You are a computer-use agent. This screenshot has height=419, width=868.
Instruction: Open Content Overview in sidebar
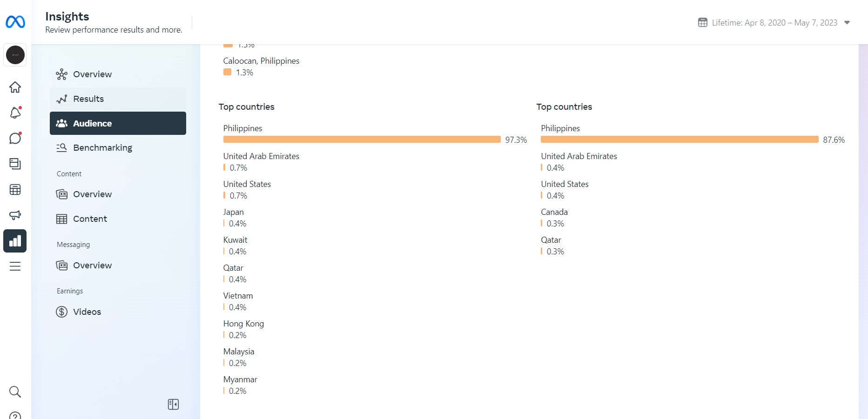(92, 194)
